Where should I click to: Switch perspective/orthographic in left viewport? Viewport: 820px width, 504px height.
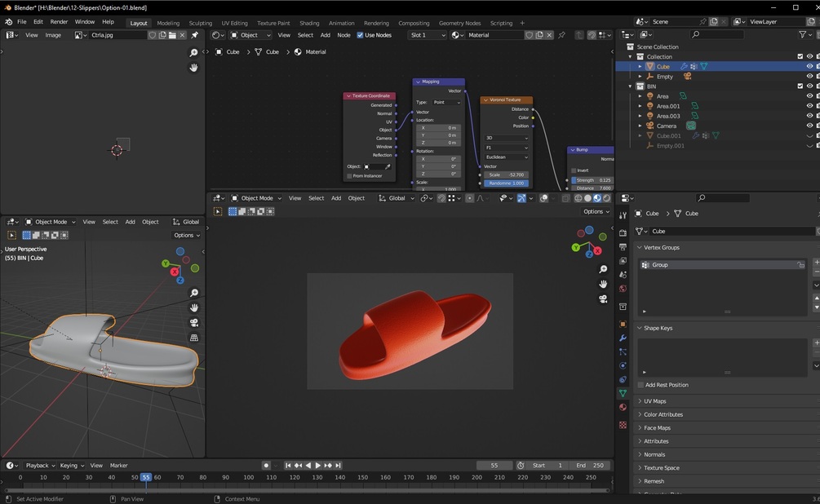[x=194, y=338]
